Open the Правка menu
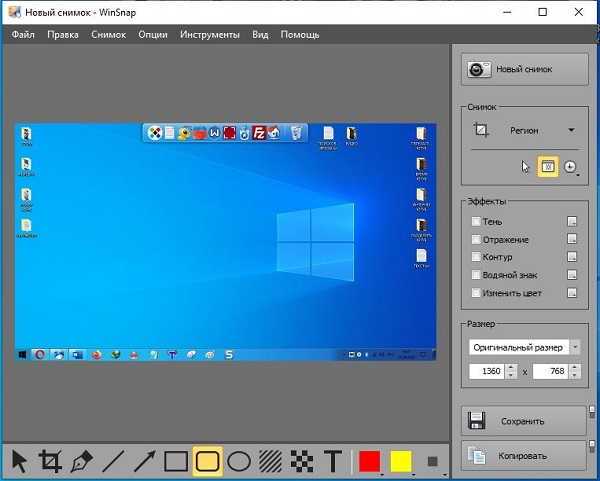Viewport: 600px width, 481px height. pos(63,35)
